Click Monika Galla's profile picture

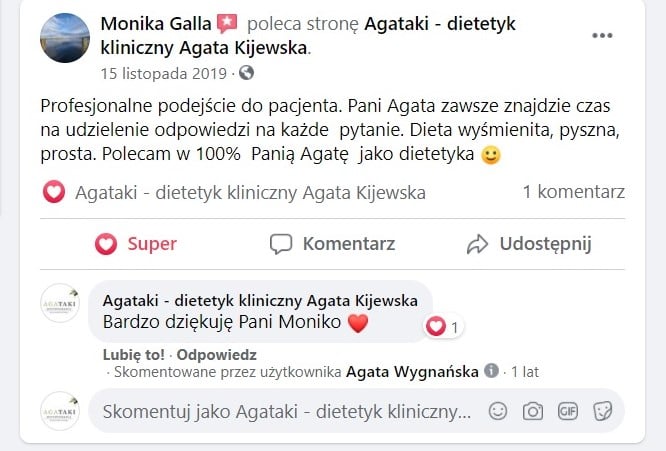coord(65,38)
